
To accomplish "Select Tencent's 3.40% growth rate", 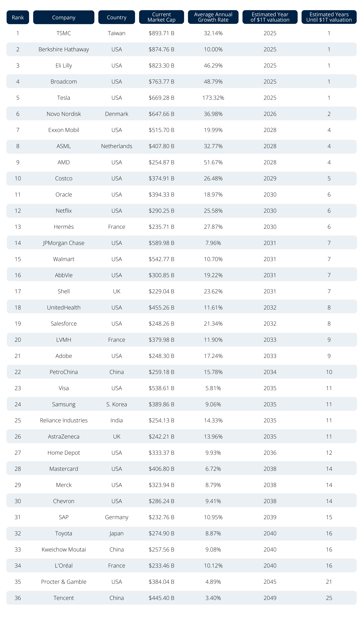I will pos(213,598).
